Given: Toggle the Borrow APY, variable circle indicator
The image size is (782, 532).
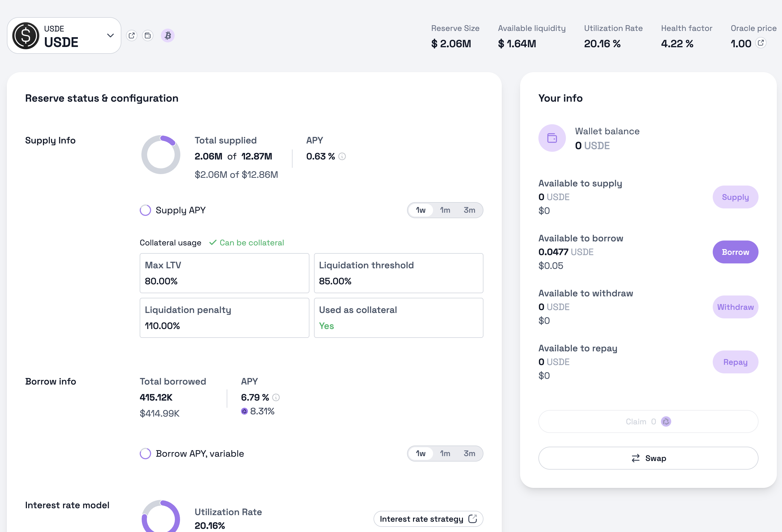Looking at the screenshot, I should point(145,454).
